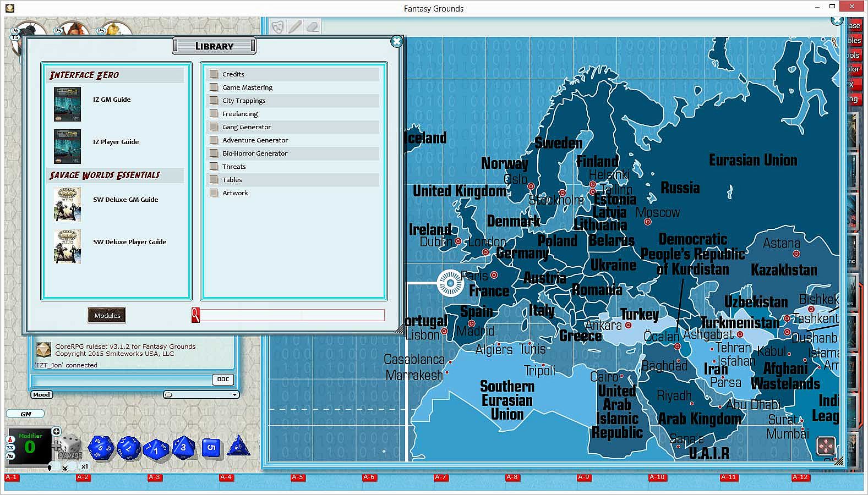Click the white target marker near Paris
Viewport: 868px width, 495px height.
click(x=450, y=283)
